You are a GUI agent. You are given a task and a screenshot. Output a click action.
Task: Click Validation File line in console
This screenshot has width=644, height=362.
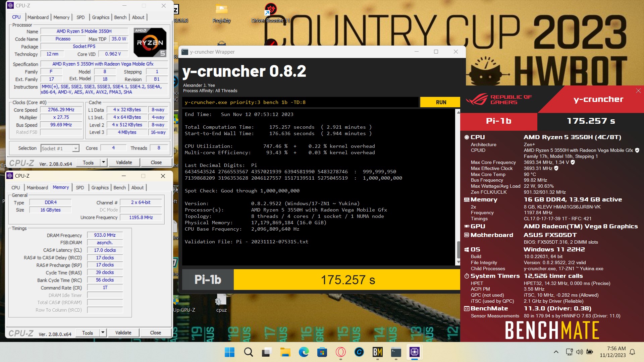[x=247, y=242]
